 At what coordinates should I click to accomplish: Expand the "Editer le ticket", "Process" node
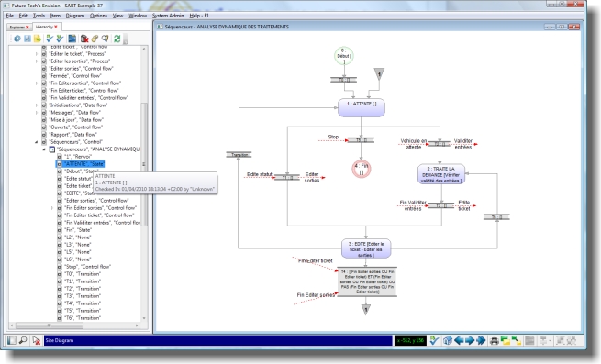pyautogui.click(x=37, y=54)
